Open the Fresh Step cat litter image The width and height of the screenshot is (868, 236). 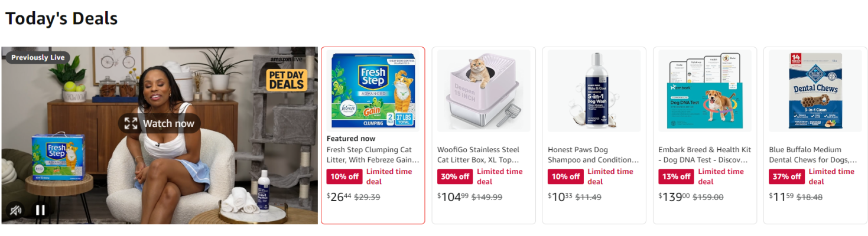(373, 90)
